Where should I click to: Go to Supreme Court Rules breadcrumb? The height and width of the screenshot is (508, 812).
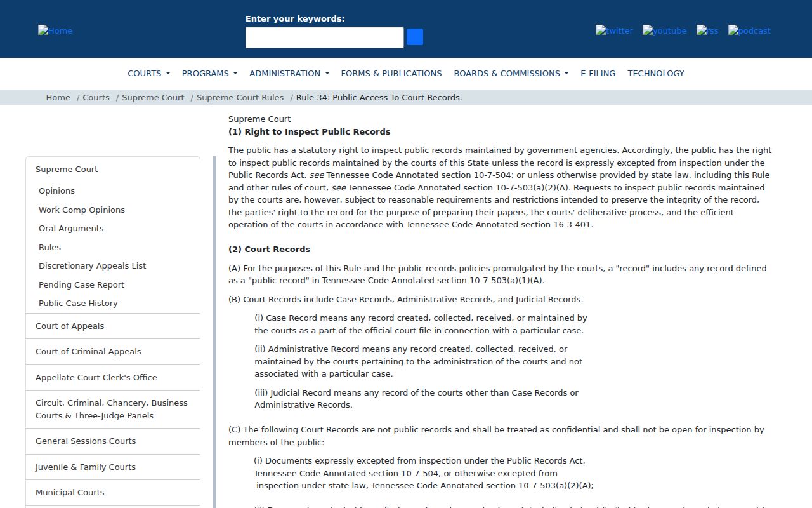click(240, 97)
